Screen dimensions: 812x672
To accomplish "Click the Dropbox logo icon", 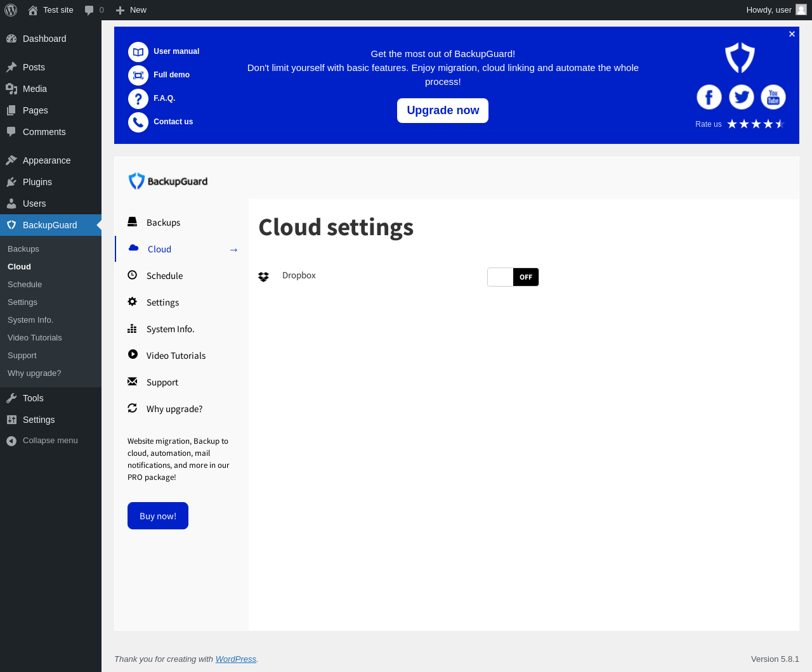I will click(x=263, y=277).
